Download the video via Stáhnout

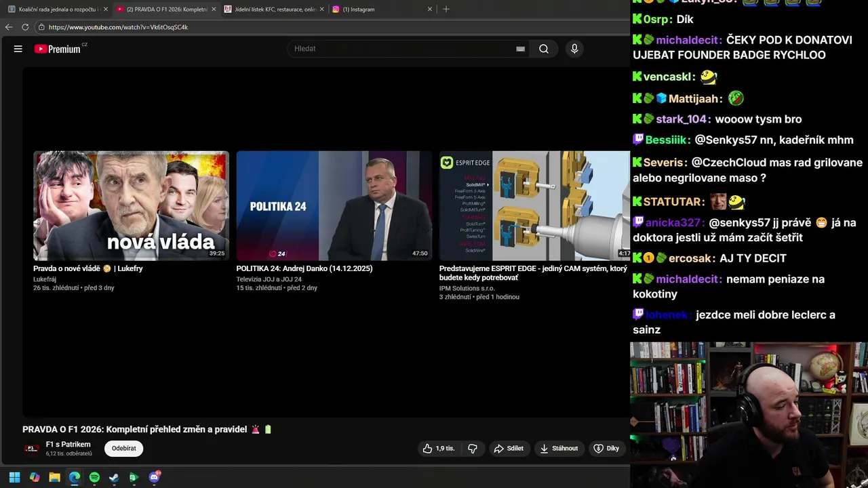click(x=559, y=448)
